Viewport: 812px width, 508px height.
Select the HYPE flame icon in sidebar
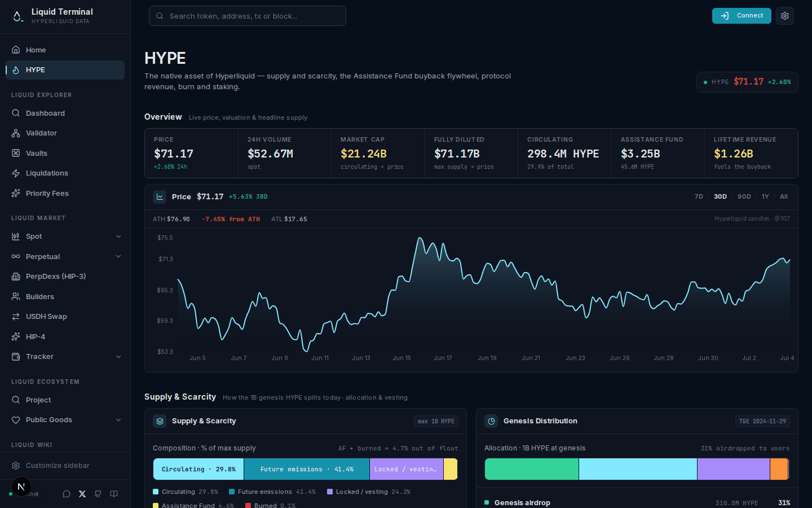tap(16, 70)
